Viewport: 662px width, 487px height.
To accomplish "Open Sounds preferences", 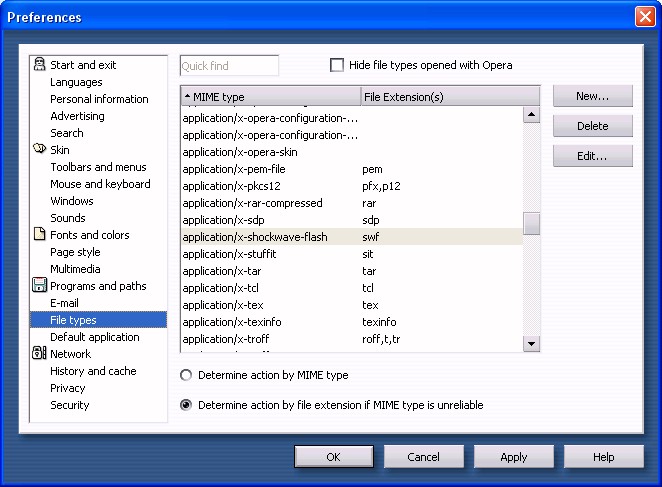I will 68,218.
